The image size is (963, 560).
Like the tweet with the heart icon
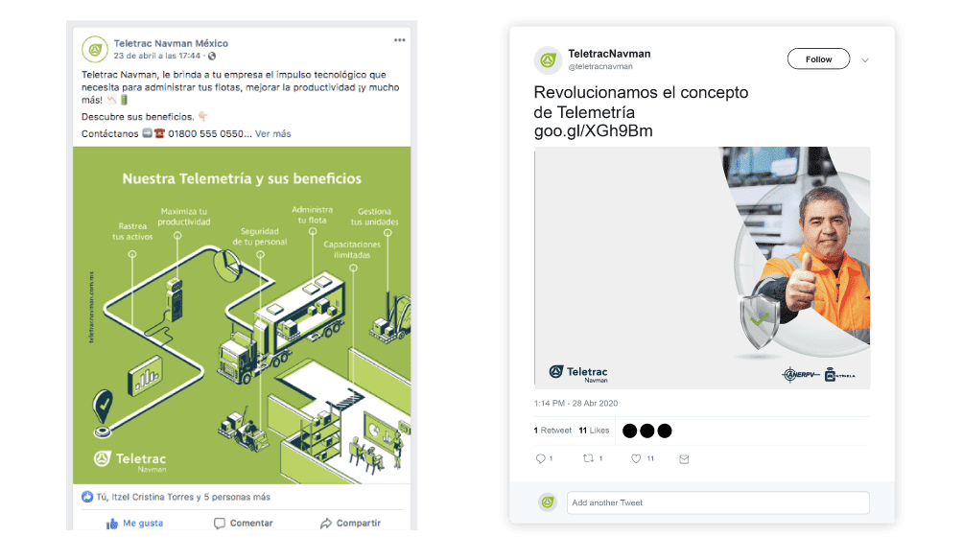(636, 458)
